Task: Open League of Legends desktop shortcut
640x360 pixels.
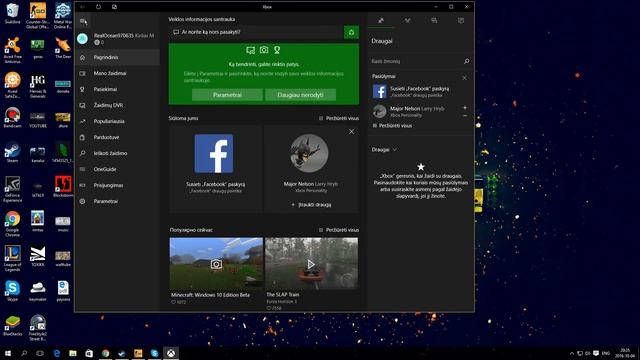Action: tap(12, 258)
